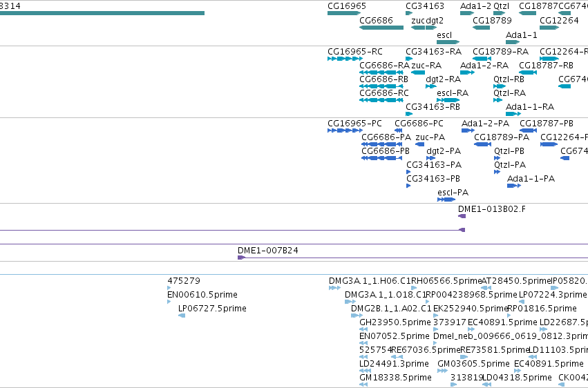Click the CG6686-RA transcript glyph
588x388 pixels.
381,72
